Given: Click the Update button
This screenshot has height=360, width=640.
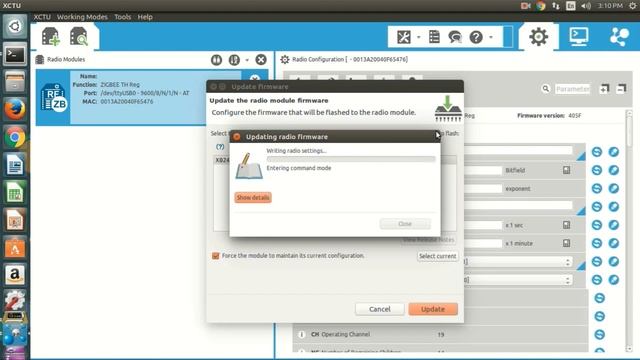Looking at the screenshot, I should pos(433,309).
